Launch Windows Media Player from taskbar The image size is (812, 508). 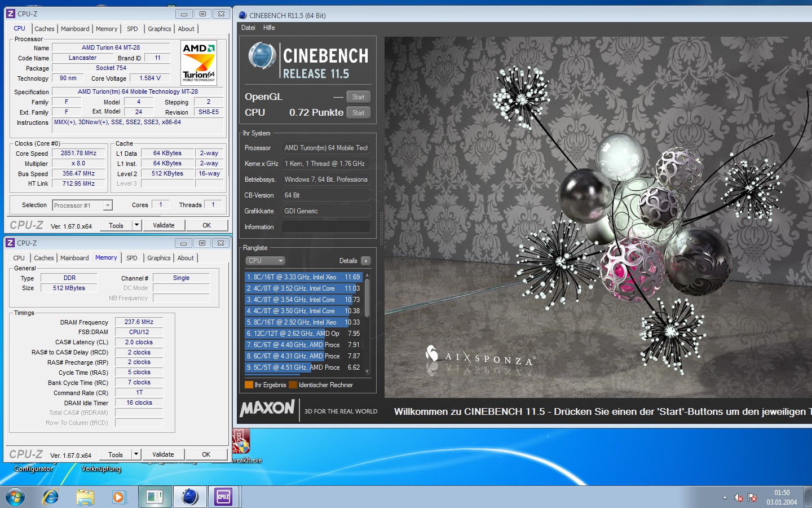coord(118,497)
